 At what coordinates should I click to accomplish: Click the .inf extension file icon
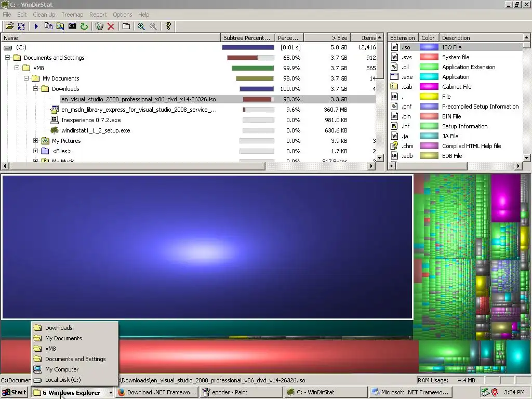pos(394,126)
